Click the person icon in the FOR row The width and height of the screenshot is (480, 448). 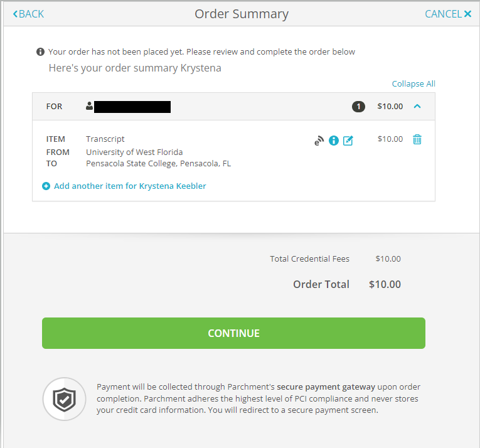(x=89, y=106)
